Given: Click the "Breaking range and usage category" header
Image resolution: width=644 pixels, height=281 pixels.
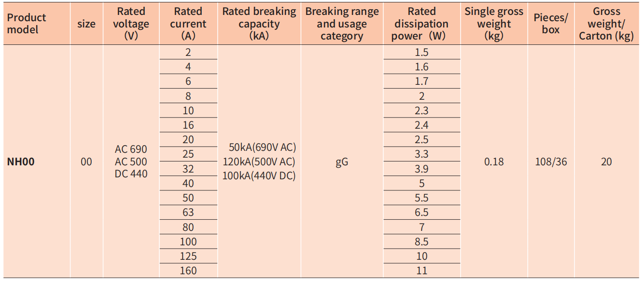Looking at the screenshot, I should click(342, 24).
